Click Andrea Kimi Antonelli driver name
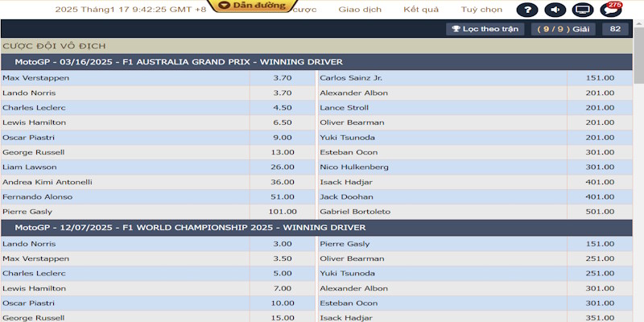The width and height of the screenshot is (644, 322). point(47,182)
